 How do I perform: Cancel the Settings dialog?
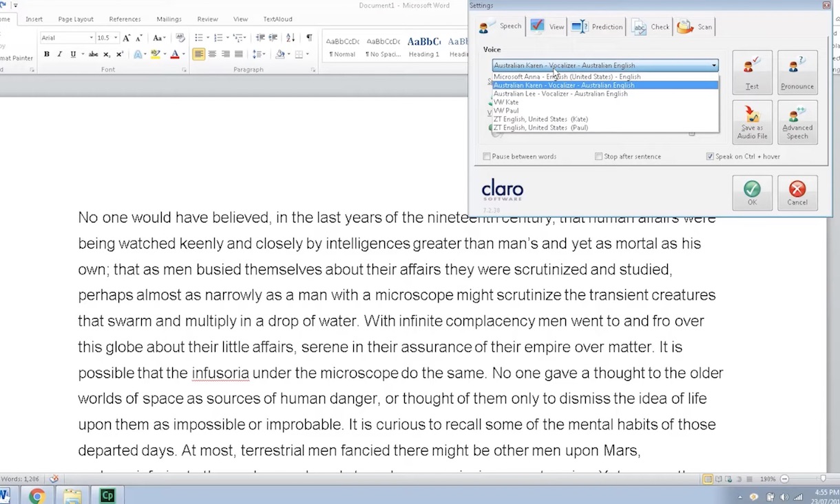[x=797, y=193]
